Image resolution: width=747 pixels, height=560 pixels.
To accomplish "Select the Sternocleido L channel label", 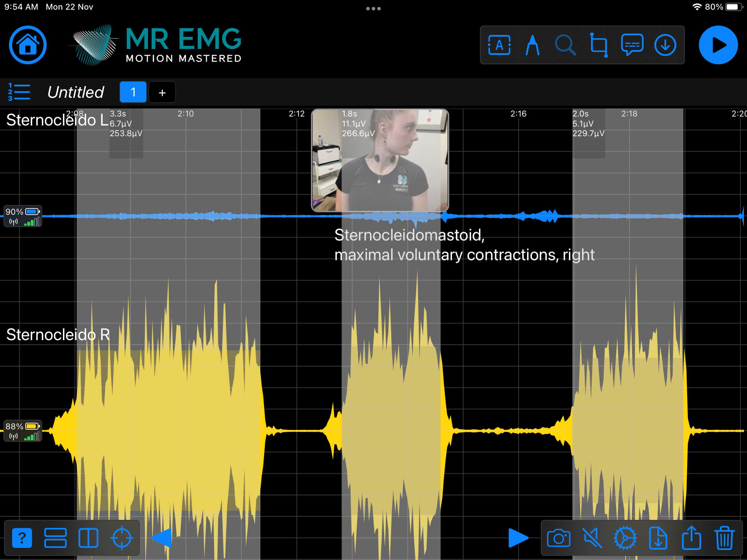I will click(x=57, y=120).
